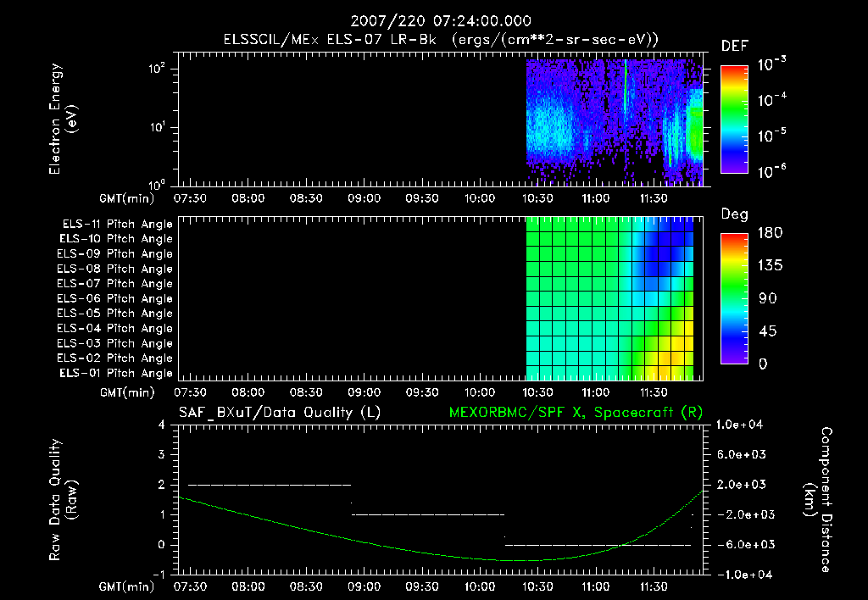Select the ELS-10 Pitch Angle row label
This screenshot has width=868, height=600.
click(x=116, y=239)
